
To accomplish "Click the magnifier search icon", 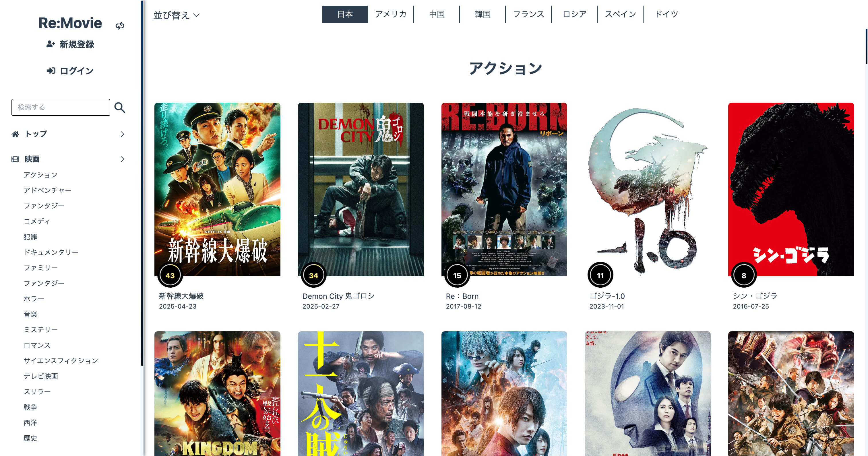I will pyautogui.click(x=120, y=108).
